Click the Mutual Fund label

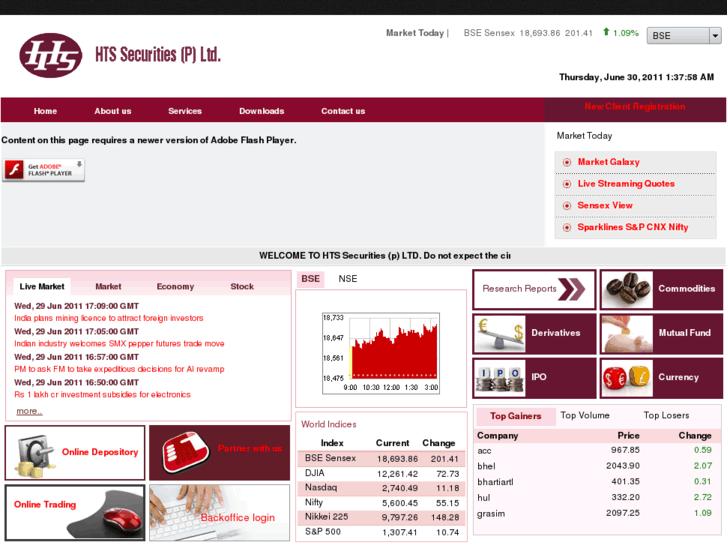click(x=684, y=333)
